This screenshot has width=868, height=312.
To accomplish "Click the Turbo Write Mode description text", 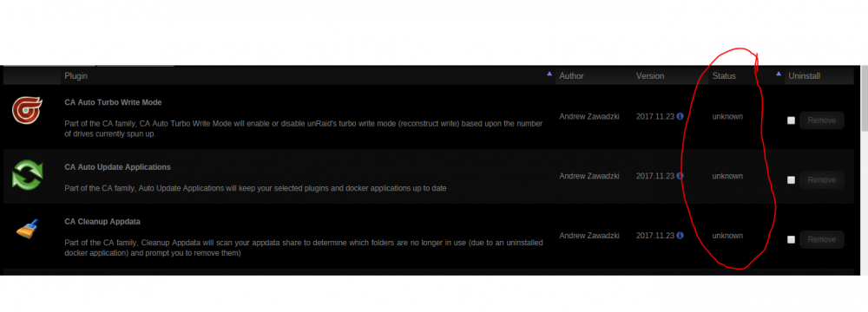I will (303, 129).
